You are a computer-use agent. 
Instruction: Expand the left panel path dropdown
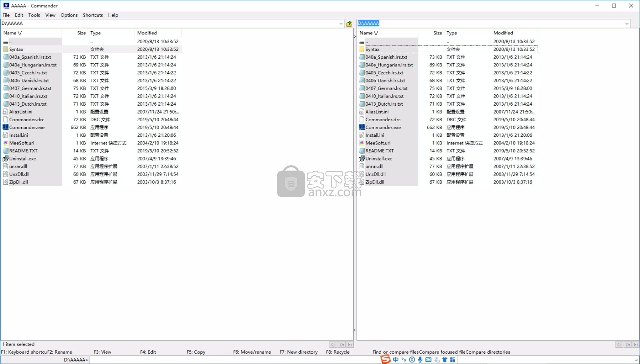tap(341, 24)
